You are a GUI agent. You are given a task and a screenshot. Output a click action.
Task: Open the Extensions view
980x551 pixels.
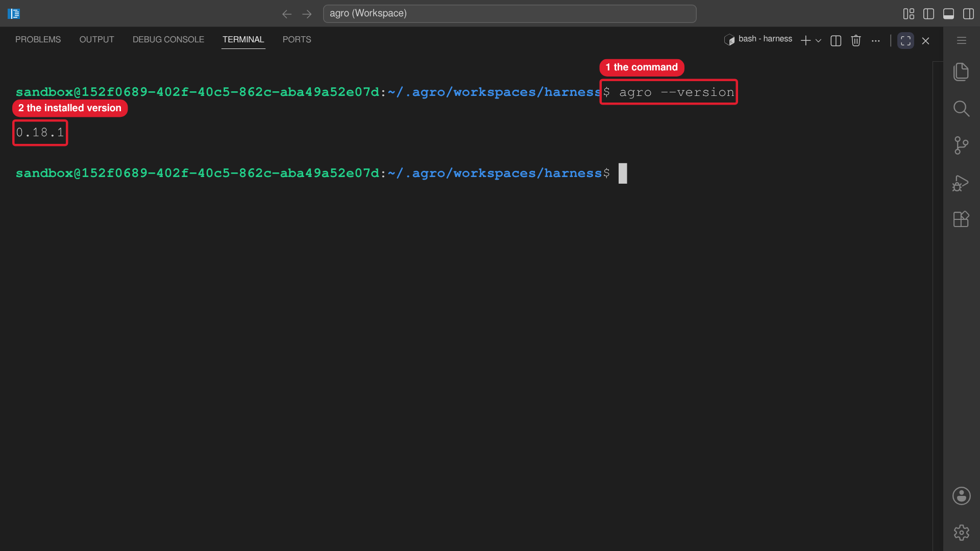click(x=961, y=219)
